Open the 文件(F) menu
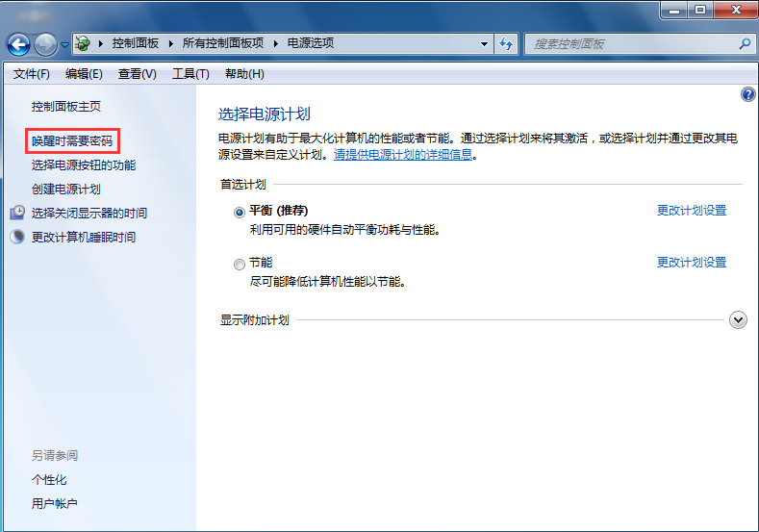The height and width of the screenshot is (532, 759). tap(32, 74)
